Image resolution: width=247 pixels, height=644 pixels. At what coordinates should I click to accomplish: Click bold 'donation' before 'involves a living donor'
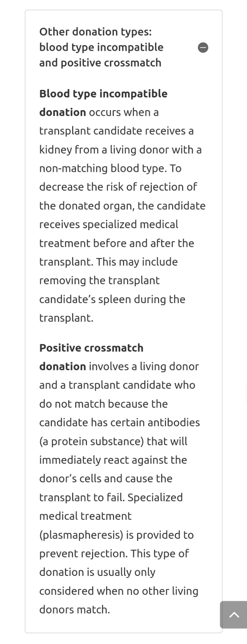click(x=63, y=367)
